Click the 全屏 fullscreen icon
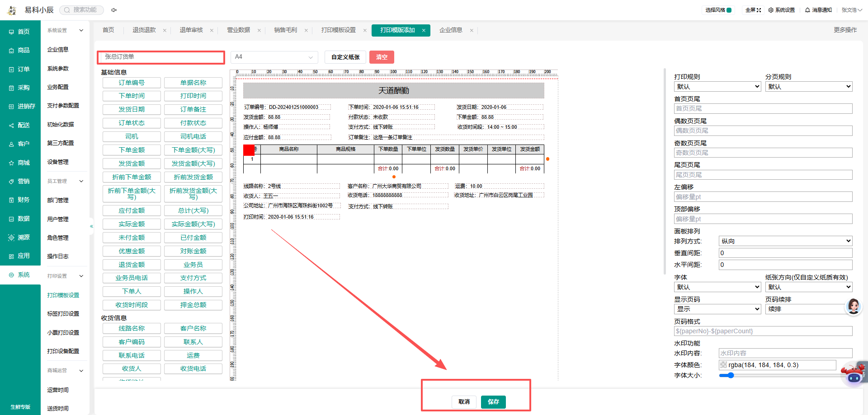Screen dimensions: 868x415 coord(759,10)
